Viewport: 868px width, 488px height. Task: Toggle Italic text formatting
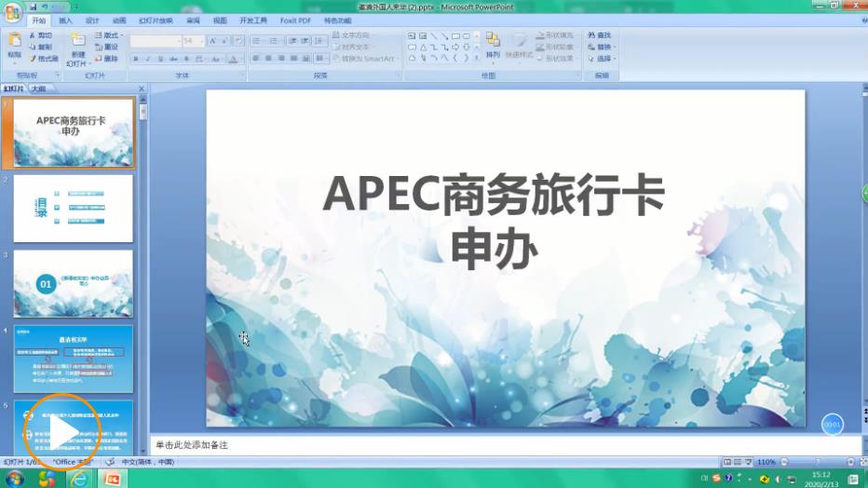148,59
